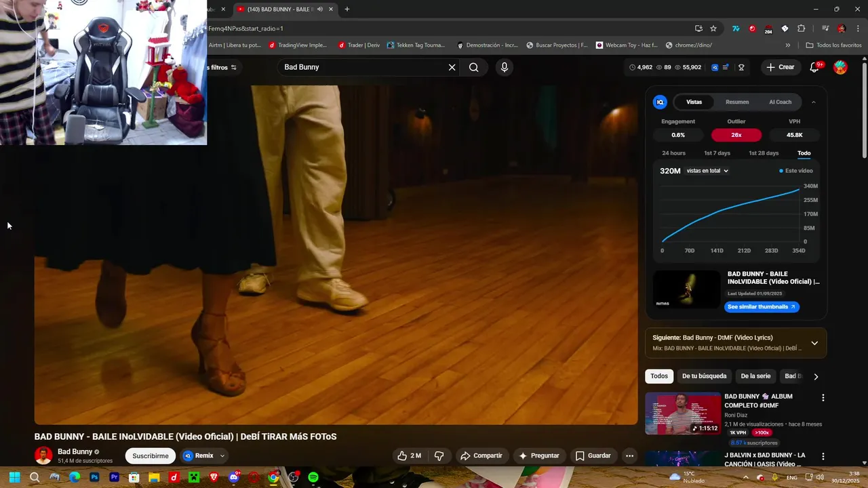This screenshot has height=488, width=868.
Task: Open the Windows Start menu
Action: pyautogui.click(x=14, y=477)
